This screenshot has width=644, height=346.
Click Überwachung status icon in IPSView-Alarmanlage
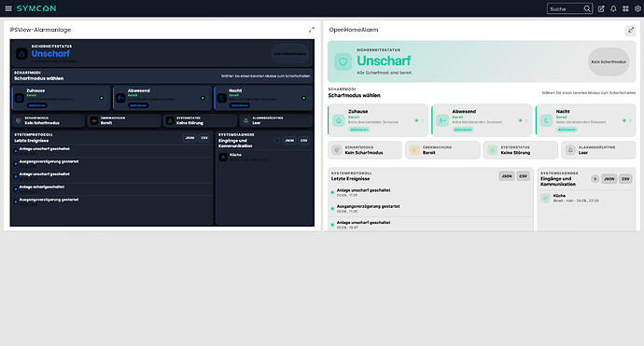click(x=94, y=120)
